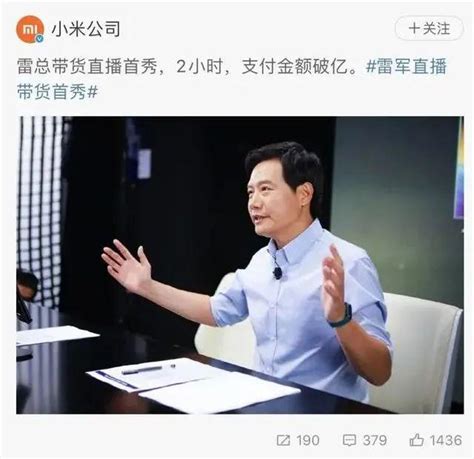Open comments via speech bubble icon
Viewport: 474px width, 459px height.
pos(349,440)
